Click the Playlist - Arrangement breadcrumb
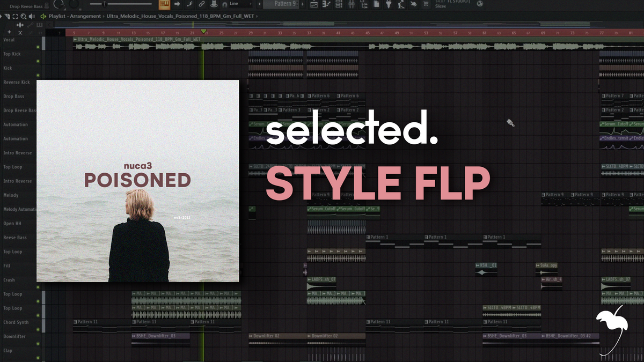Viewport: 644px width, 362px height. (75, 17)
